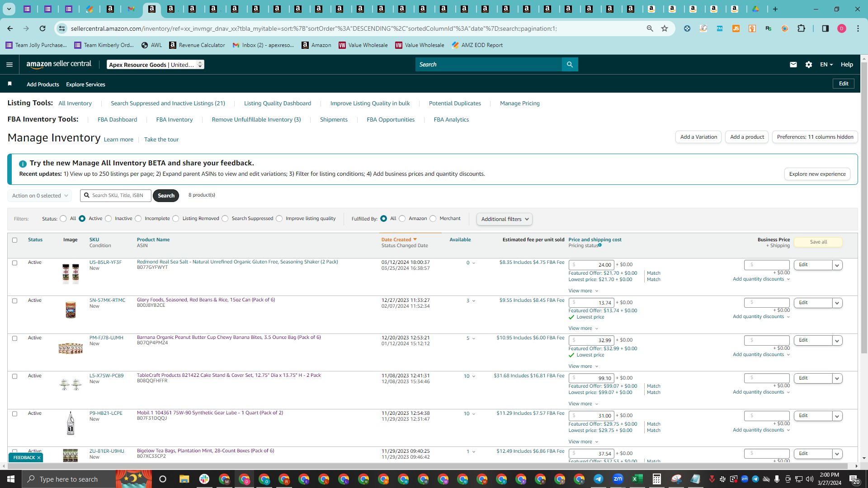Expand the Available chevron for Mobil 1 row
This screenshot has width=868, height=488.
pos(473,414)
